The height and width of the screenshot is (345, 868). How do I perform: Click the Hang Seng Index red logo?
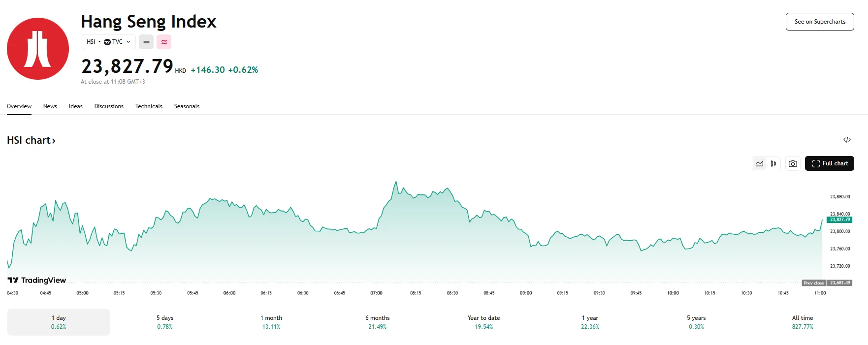pos(38,49)
